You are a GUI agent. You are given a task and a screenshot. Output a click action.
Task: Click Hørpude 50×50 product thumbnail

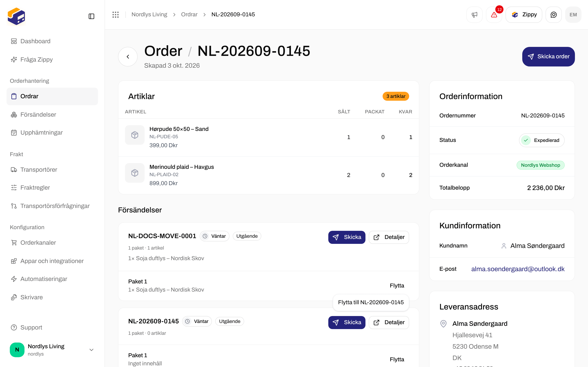(x=135, y=135)
